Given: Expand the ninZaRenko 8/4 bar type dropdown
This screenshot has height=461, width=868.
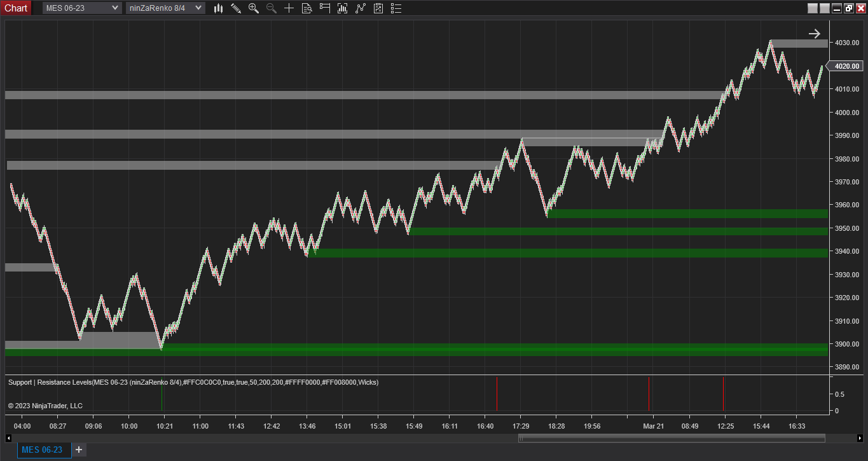Looking at the screenshot, I should coord(165,8).
